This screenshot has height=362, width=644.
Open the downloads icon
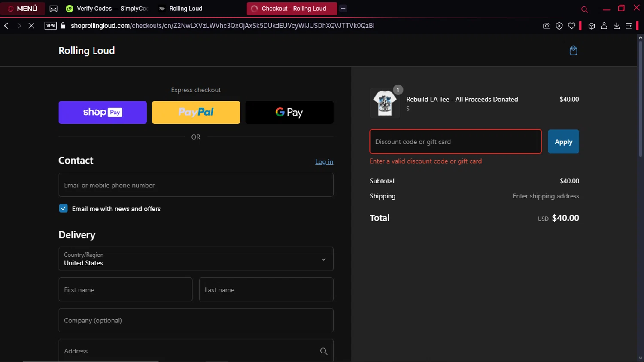[617, 26]
